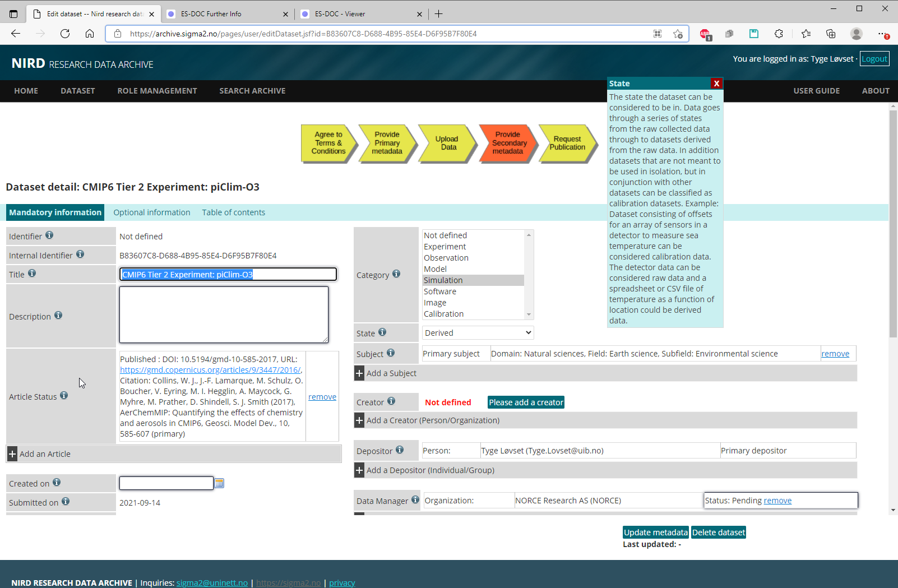Click the plus icon for Add an Article
Screen dimensions: 898x588
tap(12, 454)
